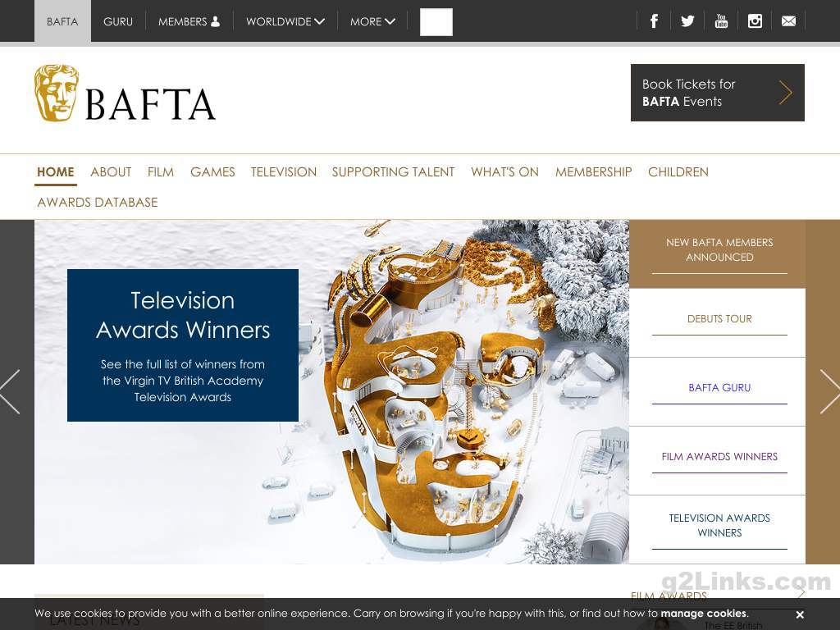840x630 pixels.
Task: Expand the Worldwide dropdown
Action: pos(285,21)
